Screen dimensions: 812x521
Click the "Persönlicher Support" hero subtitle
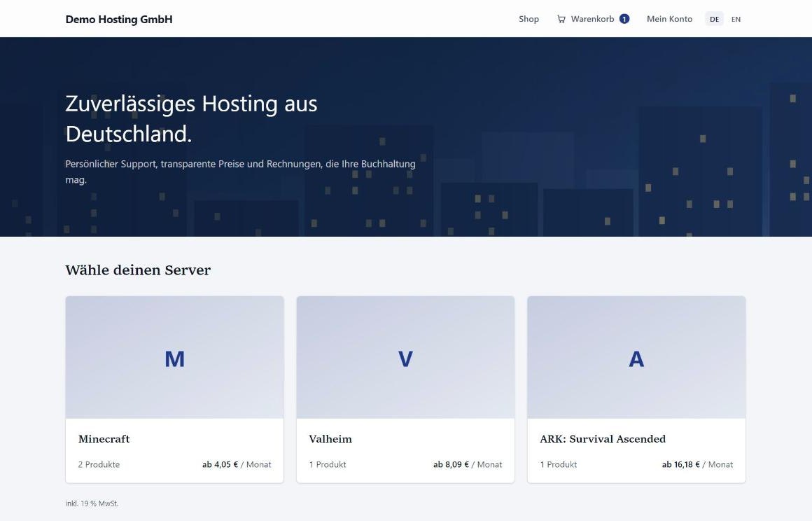point(240,172)
